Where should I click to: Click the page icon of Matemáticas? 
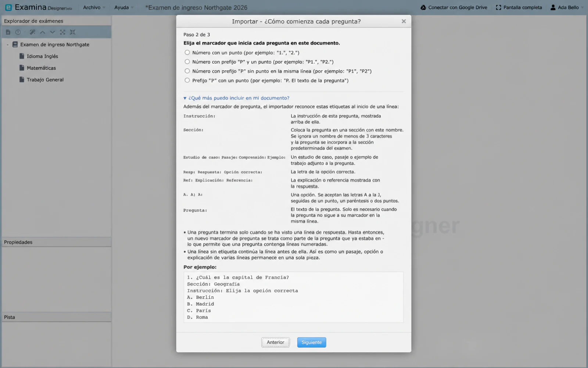(22, 68)
